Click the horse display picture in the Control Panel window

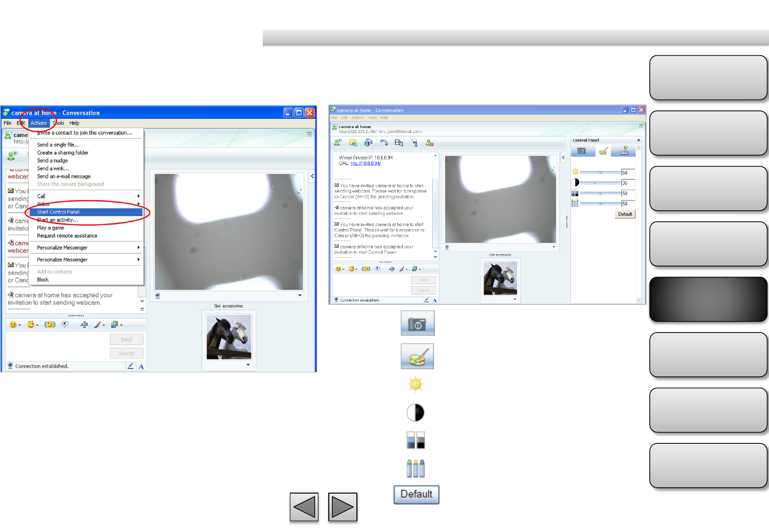[x=500, y=278]
